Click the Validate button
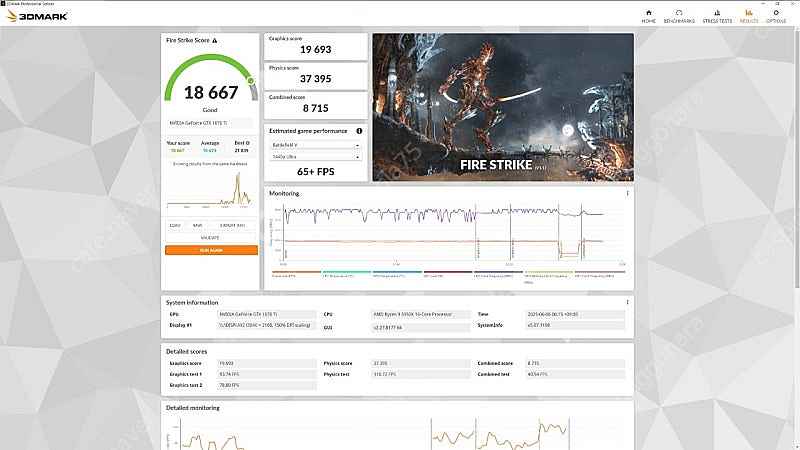This screenshot has height=450, width=800. (211, 238)
